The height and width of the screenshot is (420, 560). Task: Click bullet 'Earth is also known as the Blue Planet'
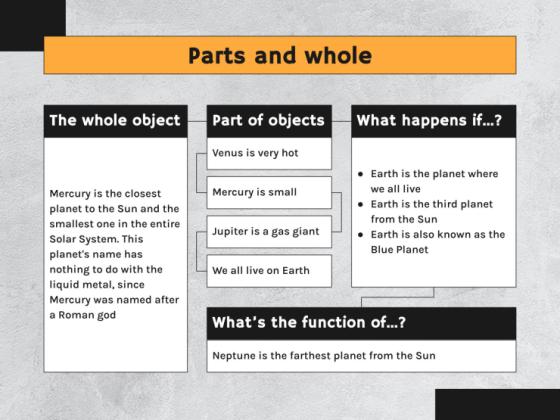click(x=431, y=242)
